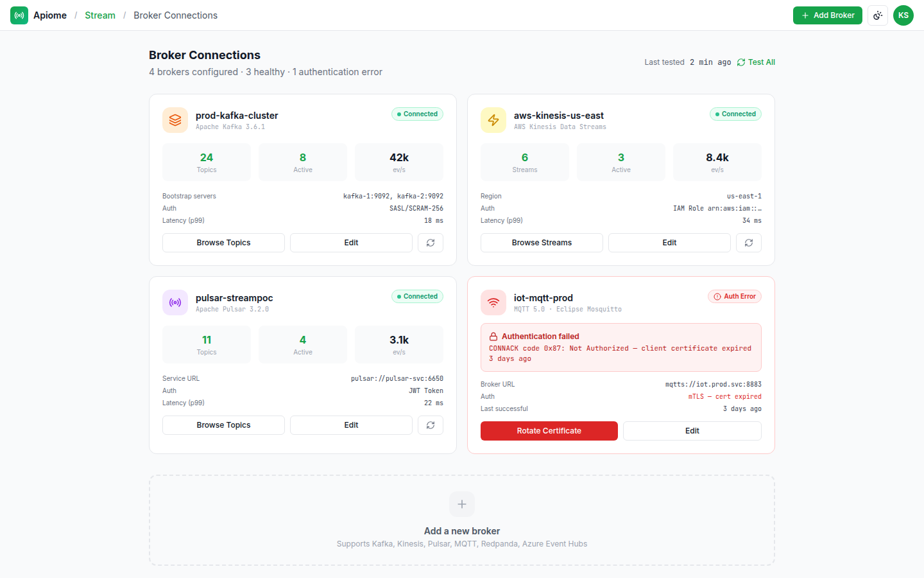Click the iot-mqtt-prod title

pos(543,298)
